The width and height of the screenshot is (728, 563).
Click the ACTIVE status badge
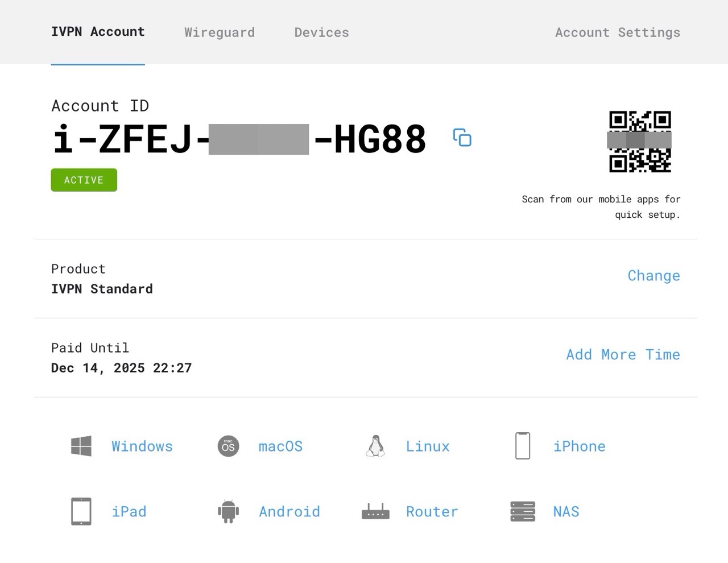(84, 180)
